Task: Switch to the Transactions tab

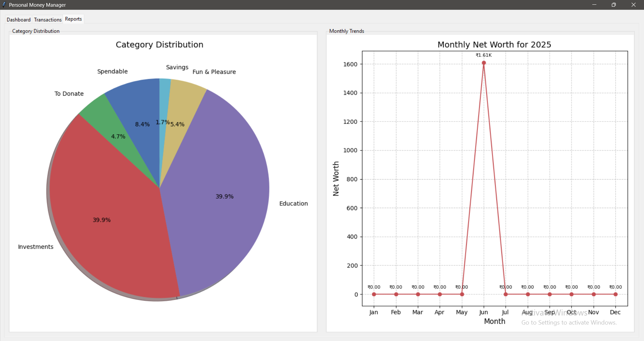Action: point(48,20)
